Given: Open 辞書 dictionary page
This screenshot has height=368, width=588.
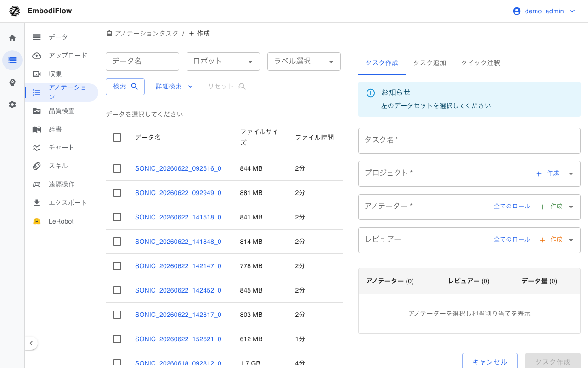Looking at the screenshot, I should click(62, 129).
